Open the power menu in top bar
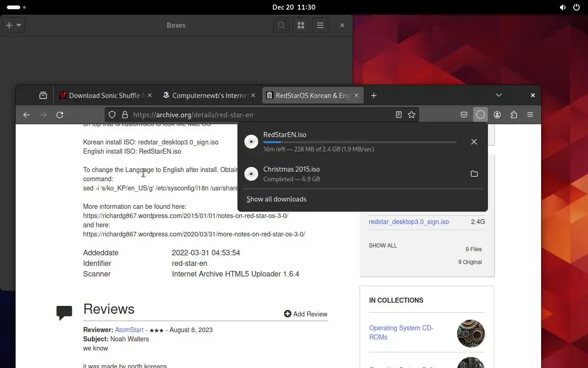Viewport: 588px width, 368px height. point(577,7)
